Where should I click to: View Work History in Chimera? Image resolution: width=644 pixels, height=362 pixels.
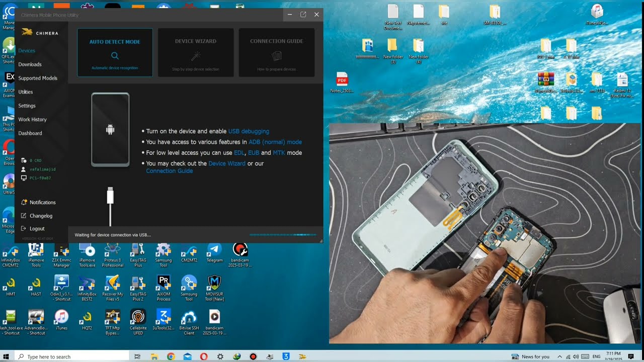coord(32,120)
